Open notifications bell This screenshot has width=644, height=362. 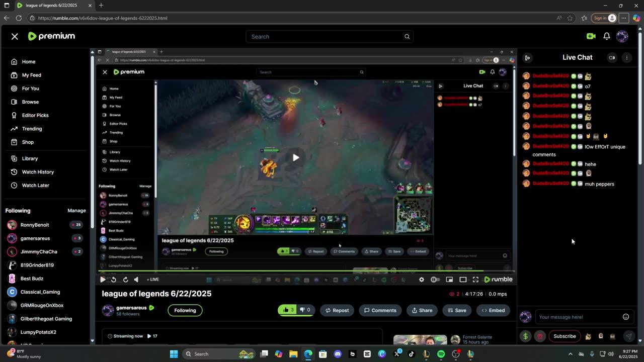607,36
